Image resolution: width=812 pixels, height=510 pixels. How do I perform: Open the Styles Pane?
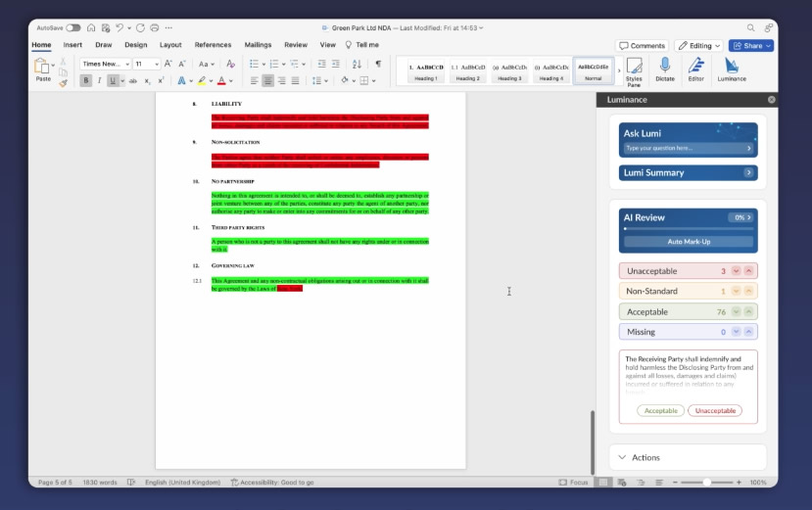coord(634,70)
